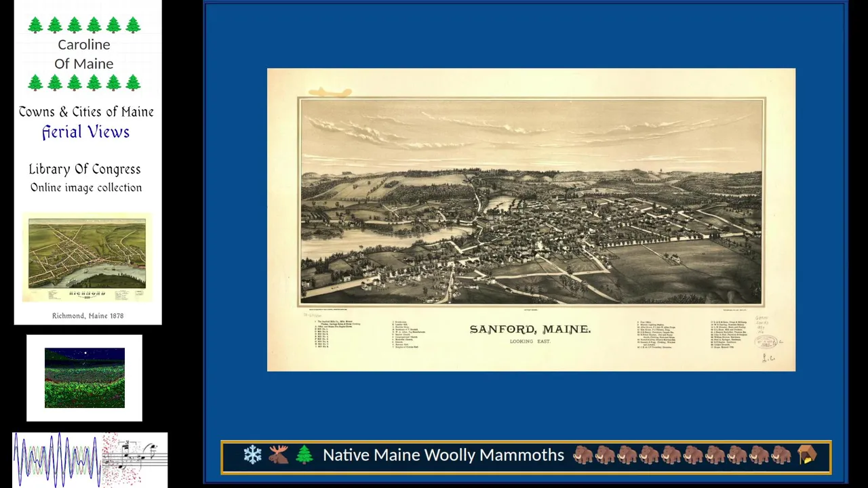The height and width of the screenshot is (488, 868).
Task: Click the blue 'Aerial Views' heading
Action: tap(85, 132)
